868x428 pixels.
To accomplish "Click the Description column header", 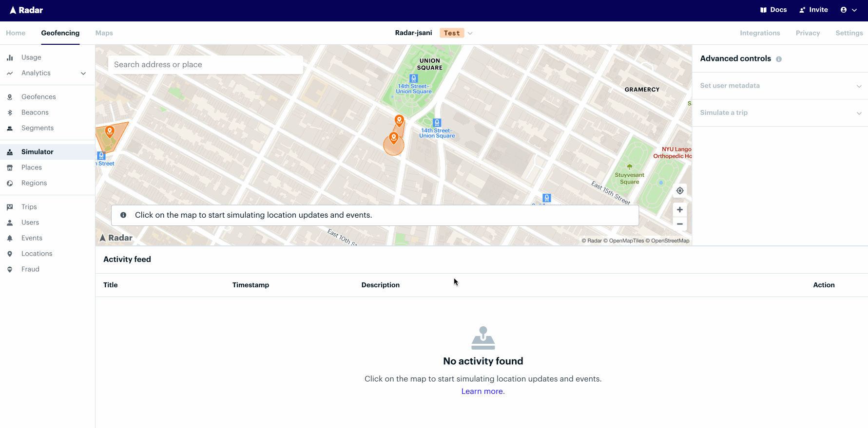I will click(x=381, y=285).
